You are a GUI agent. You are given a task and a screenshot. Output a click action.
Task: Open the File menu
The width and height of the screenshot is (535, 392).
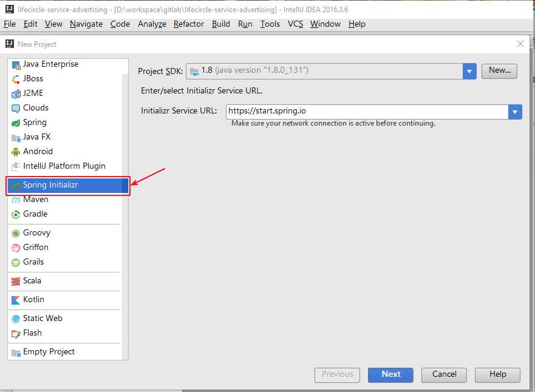[x=10, y=24]
